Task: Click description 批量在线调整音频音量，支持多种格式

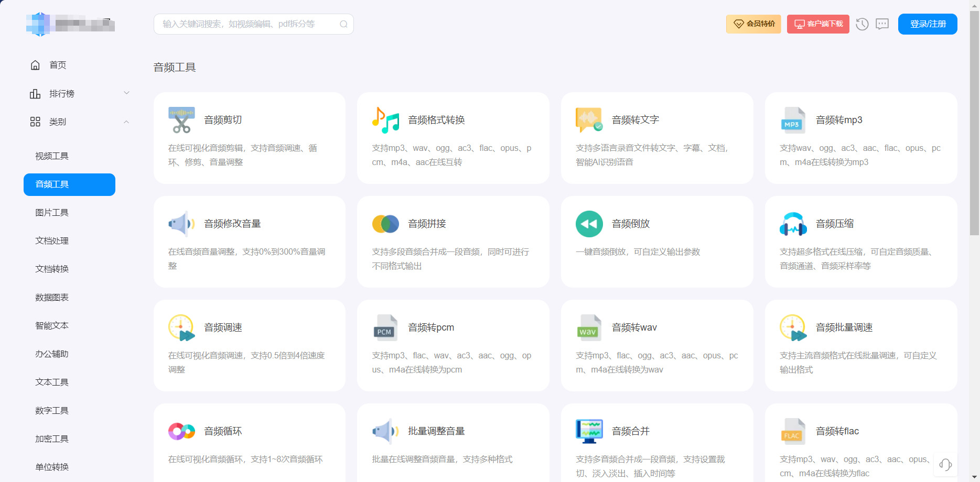Action: click(x=442, y=459)
